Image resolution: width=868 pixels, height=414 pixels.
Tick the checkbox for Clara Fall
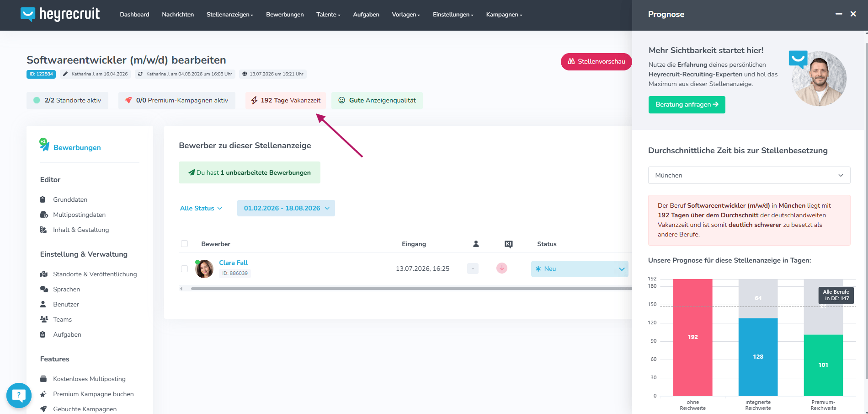pos(185,269)
